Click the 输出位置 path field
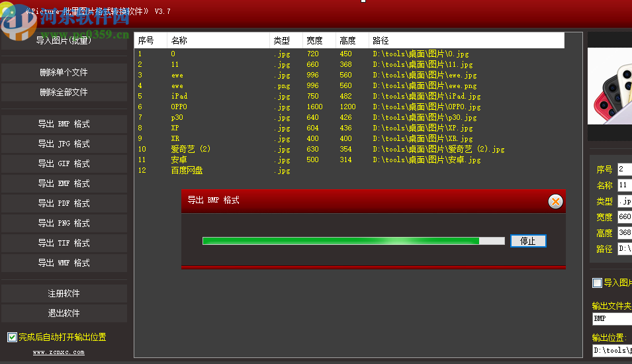This screenshot has height=364, width=632. [x=612, y=350]
